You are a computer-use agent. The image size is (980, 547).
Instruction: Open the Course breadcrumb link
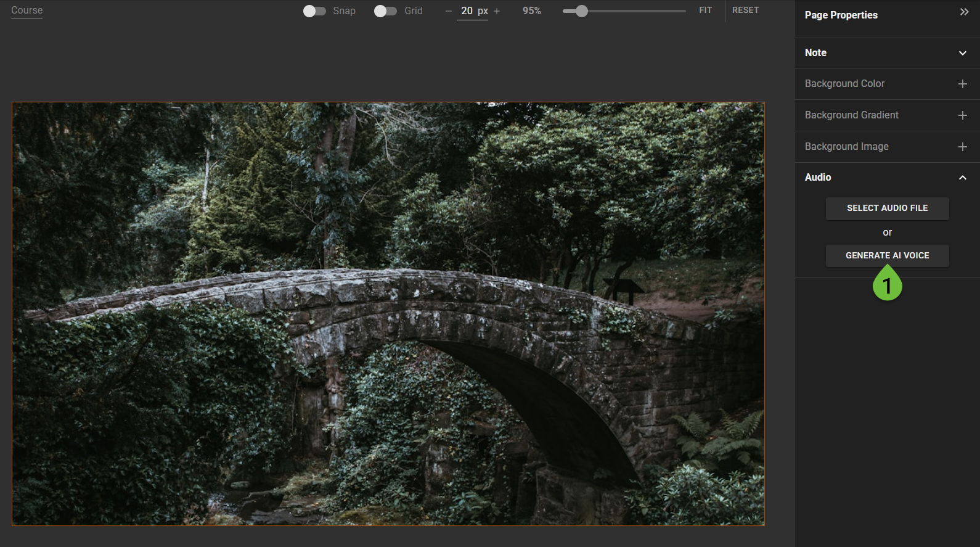27,10
